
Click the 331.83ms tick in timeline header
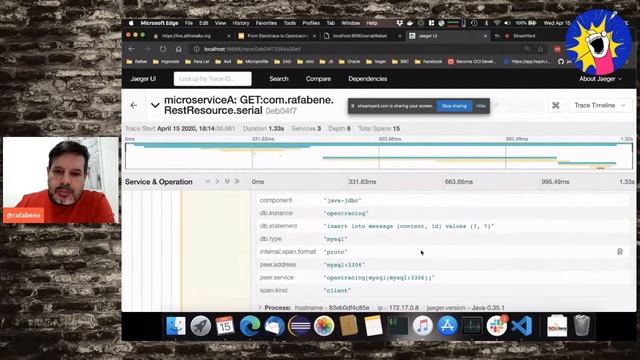362,182
